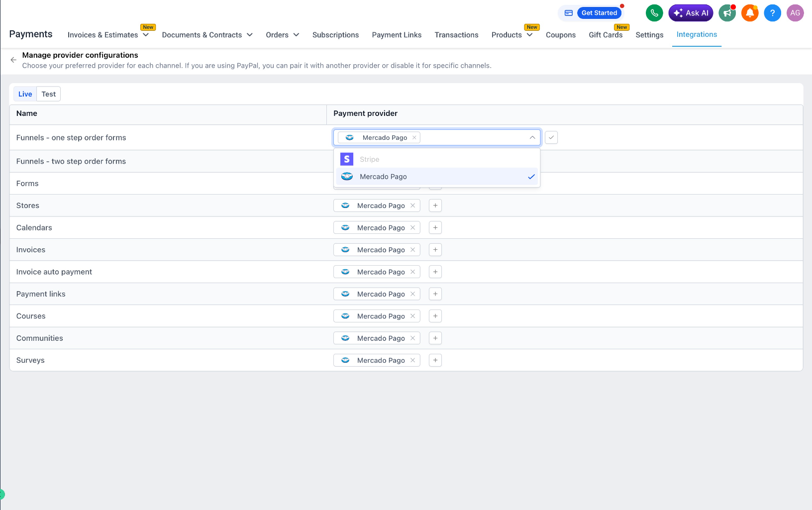Open the blue help question mark
Screen dimensions: 812x510
[x=772, y=13]
